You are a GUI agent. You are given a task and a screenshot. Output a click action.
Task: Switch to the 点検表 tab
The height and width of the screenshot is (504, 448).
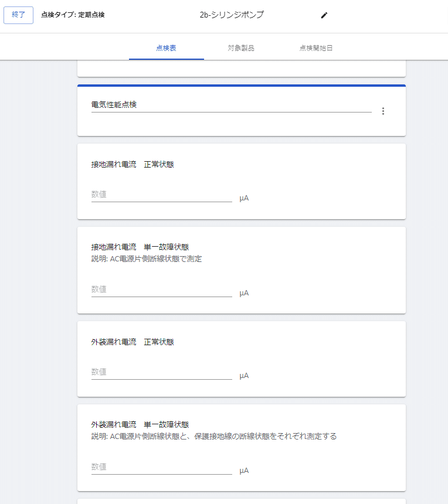coord(167,48)
